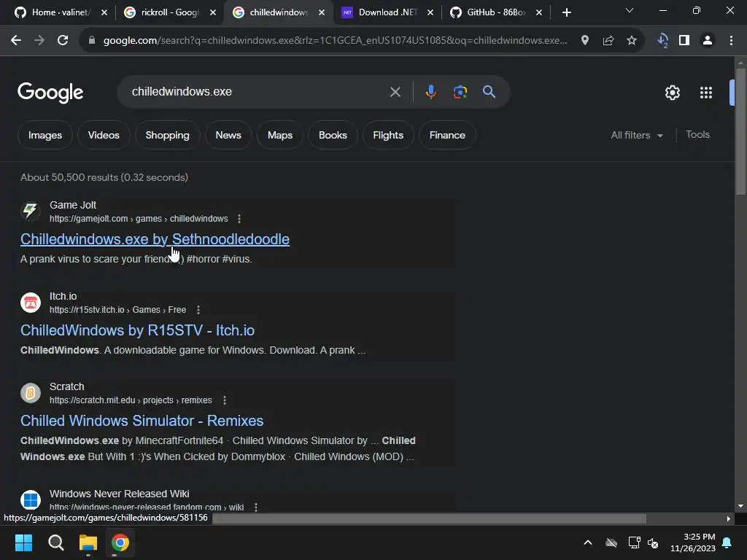
Task: Open Chilledwindows.exe by Sethnoodledoodle link
Action: (155, 239)
